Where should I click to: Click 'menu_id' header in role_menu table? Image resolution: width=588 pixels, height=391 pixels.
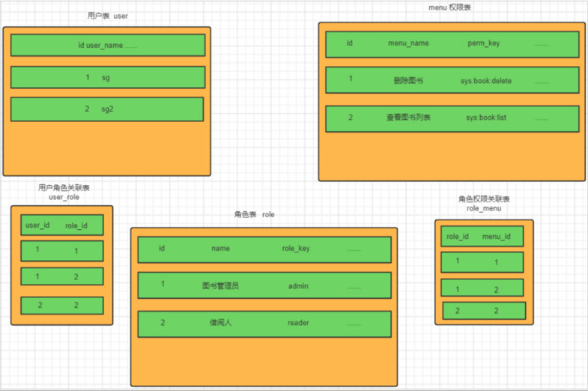coord(496,237)
